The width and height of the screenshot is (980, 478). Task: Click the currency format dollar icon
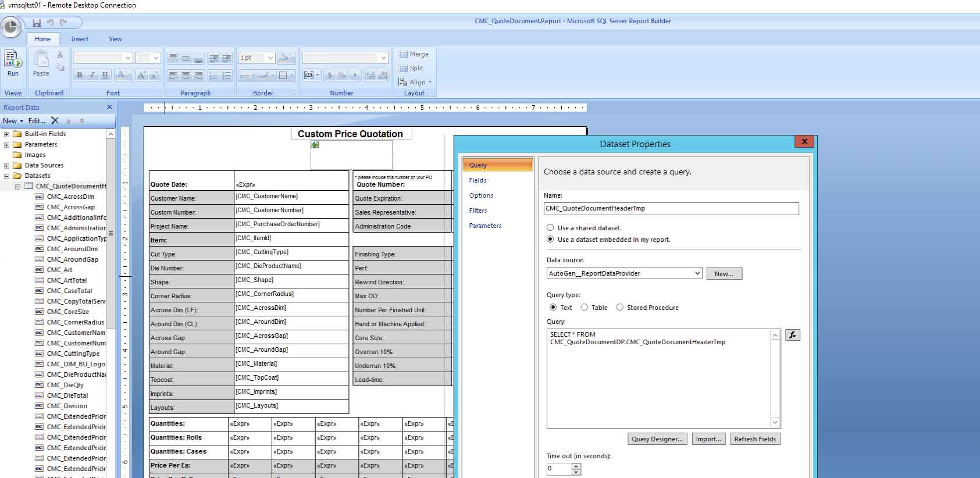tap(330, 75)
